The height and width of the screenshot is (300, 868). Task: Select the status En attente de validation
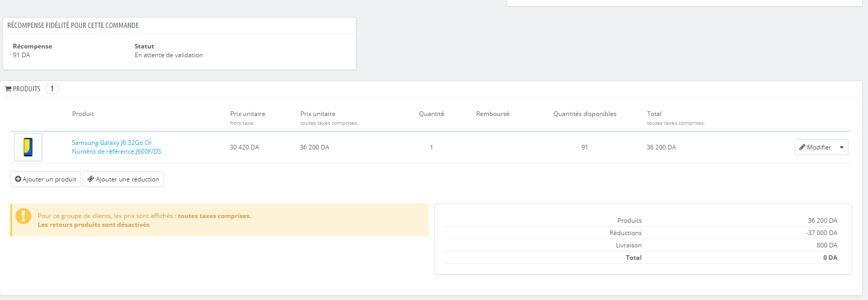[x=169, y=55]
